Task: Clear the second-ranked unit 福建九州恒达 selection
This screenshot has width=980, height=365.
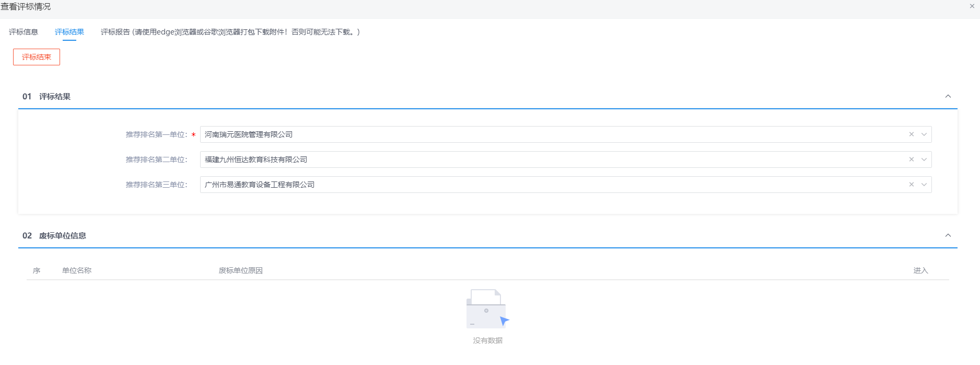Action: point(911,159)
